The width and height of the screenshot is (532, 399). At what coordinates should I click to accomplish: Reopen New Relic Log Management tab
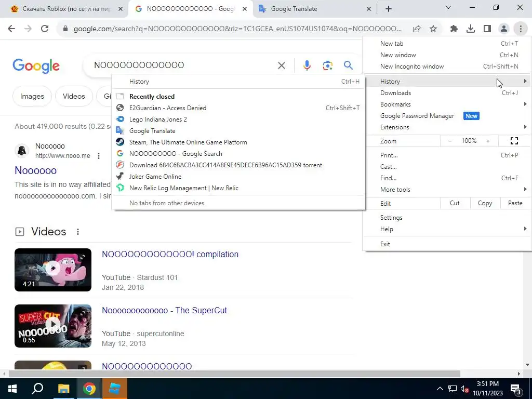(x=238, y=188)
